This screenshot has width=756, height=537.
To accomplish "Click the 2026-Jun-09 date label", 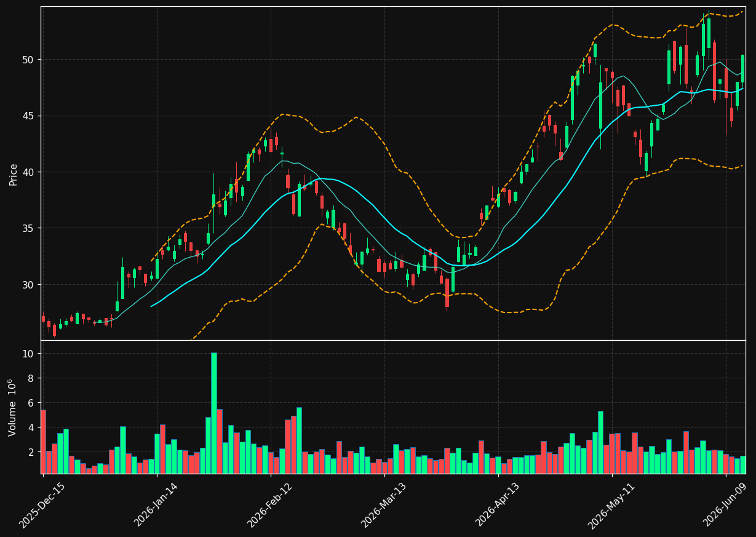I will pyautogui.click(x=725, y=506).
